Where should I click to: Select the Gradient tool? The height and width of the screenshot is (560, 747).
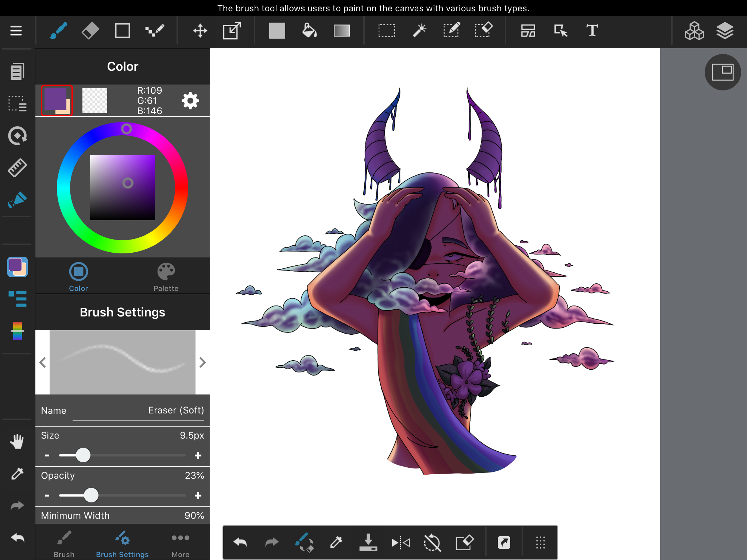tap(342, 31)
